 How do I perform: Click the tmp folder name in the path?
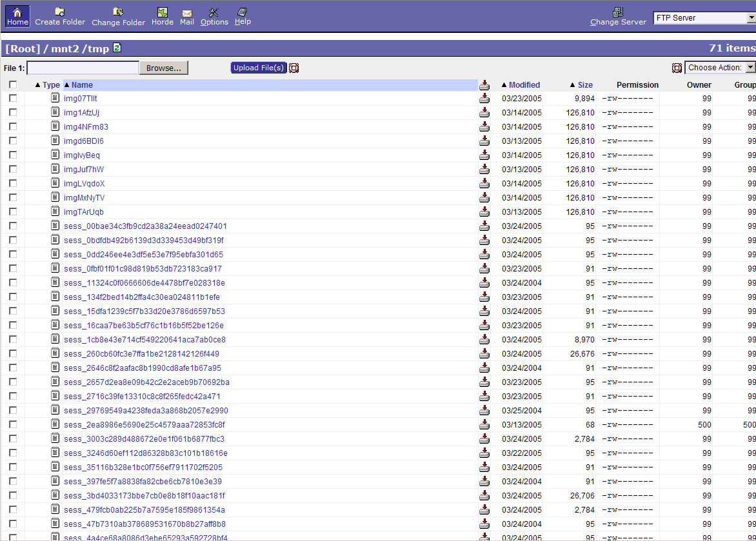point(98,49)
